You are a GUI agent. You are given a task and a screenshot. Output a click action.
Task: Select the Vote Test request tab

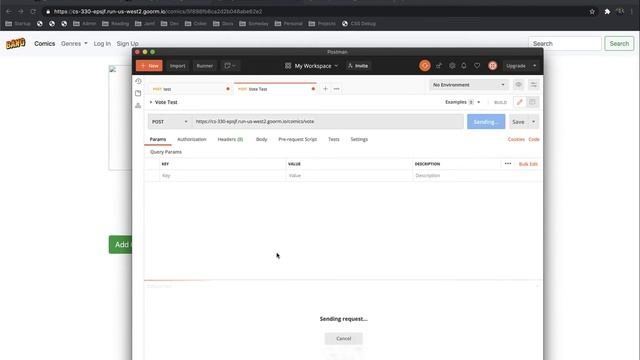276,89
